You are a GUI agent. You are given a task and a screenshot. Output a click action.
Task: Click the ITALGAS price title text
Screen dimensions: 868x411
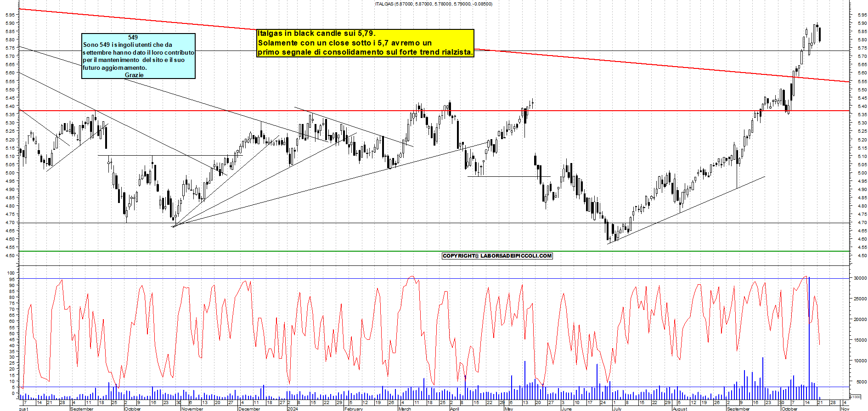pyautogui.click(x=434, y=4)
